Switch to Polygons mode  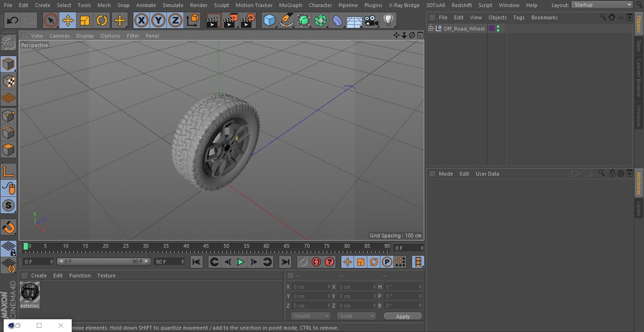[8, 150]
